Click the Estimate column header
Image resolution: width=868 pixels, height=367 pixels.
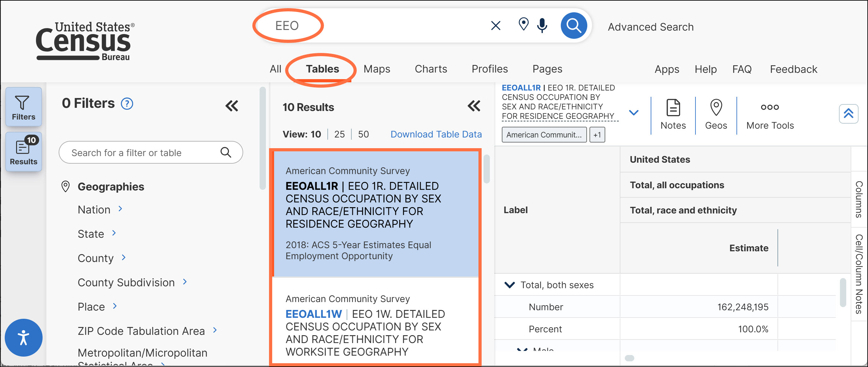[748, 248]
